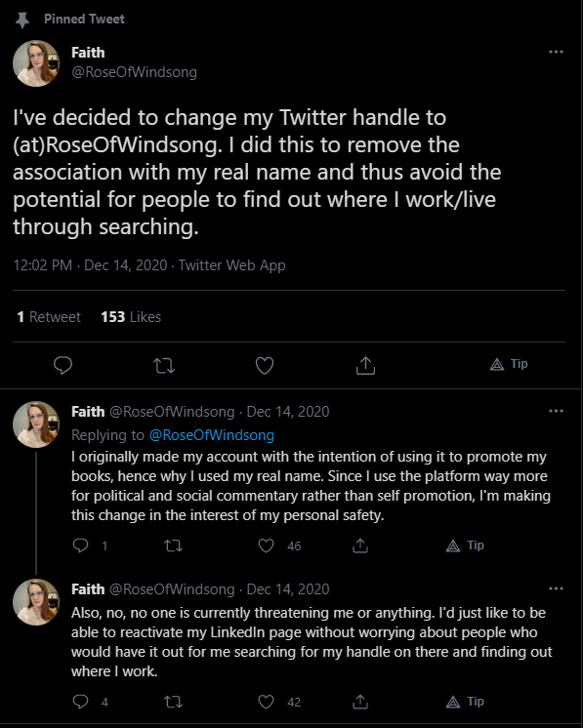Like the main pinned tweet
The height and width of the screenshot is (728, 583).
click(265, 365)
